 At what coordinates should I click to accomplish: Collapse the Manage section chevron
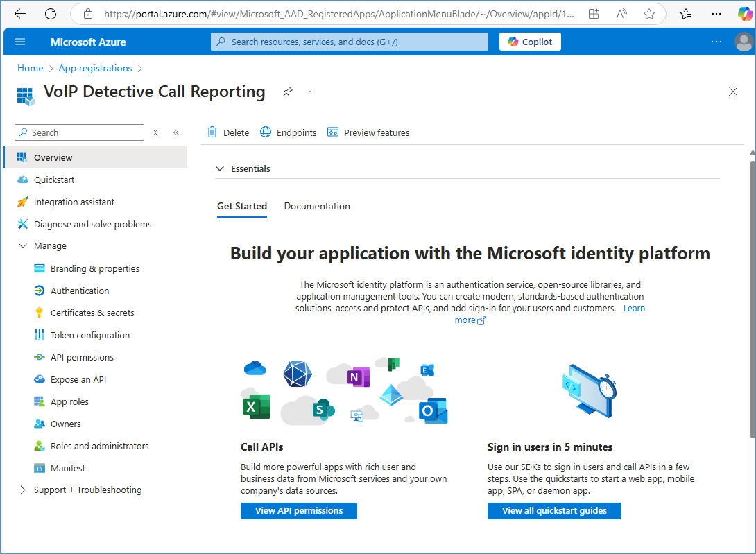[23, 246]
